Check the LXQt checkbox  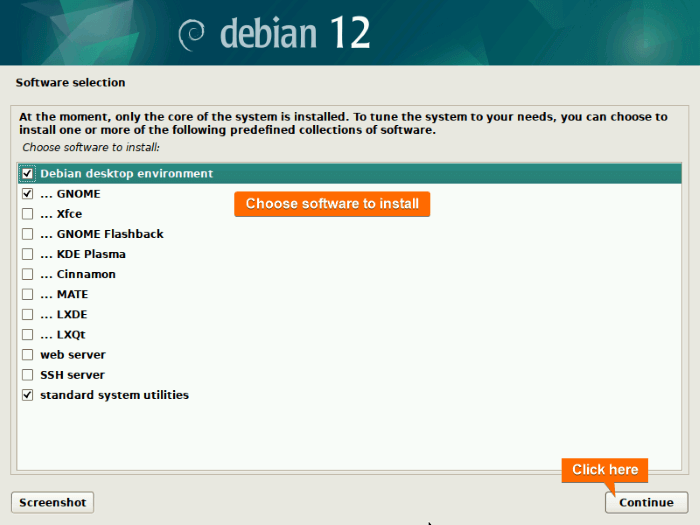pyautogui.click(x=27, y=334)
